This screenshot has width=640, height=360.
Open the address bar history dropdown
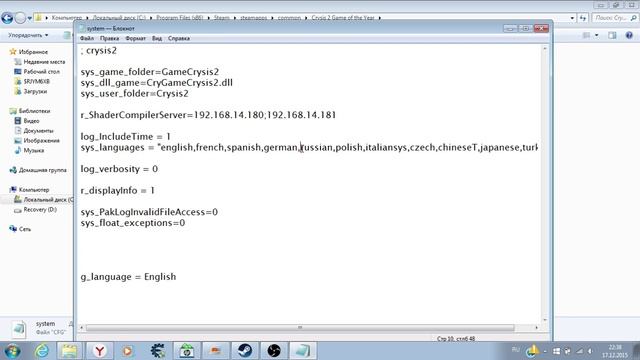(x=572, y=18)
